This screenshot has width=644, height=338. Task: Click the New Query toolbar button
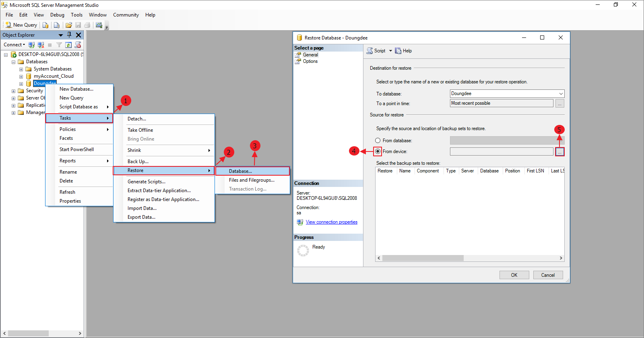[21, 25]
